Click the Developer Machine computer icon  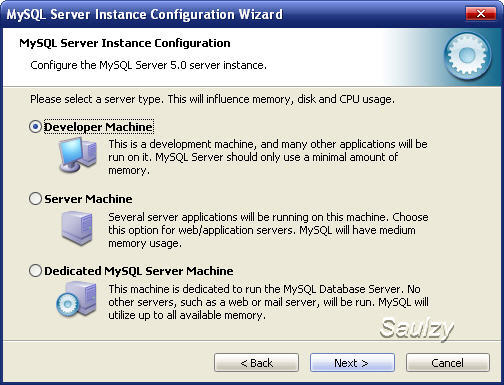pyautogui.click(x=78, y=155)
